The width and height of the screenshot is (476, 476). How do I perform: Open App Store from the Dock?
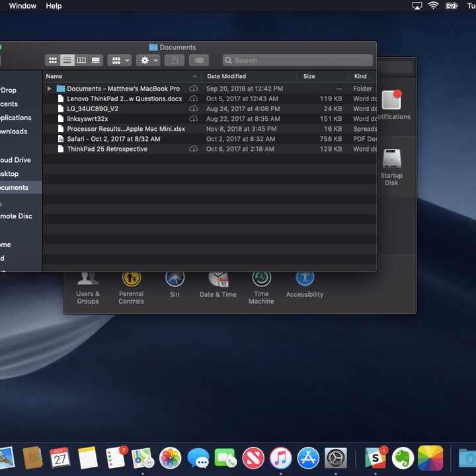pos(309,457)
